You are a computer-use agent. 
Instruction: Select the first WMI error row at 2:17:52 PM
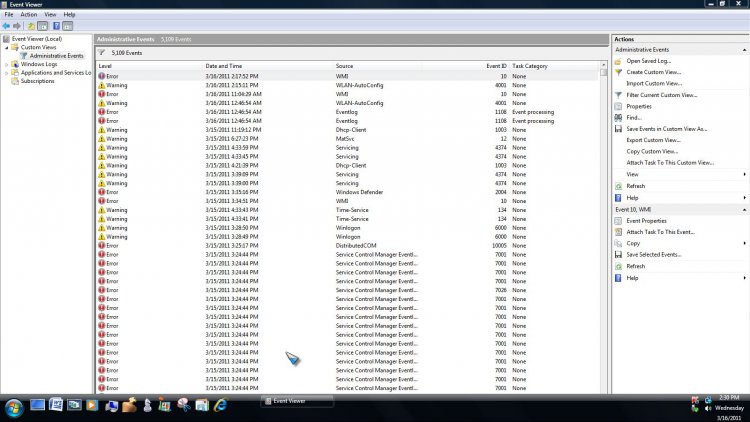point(347,77)
